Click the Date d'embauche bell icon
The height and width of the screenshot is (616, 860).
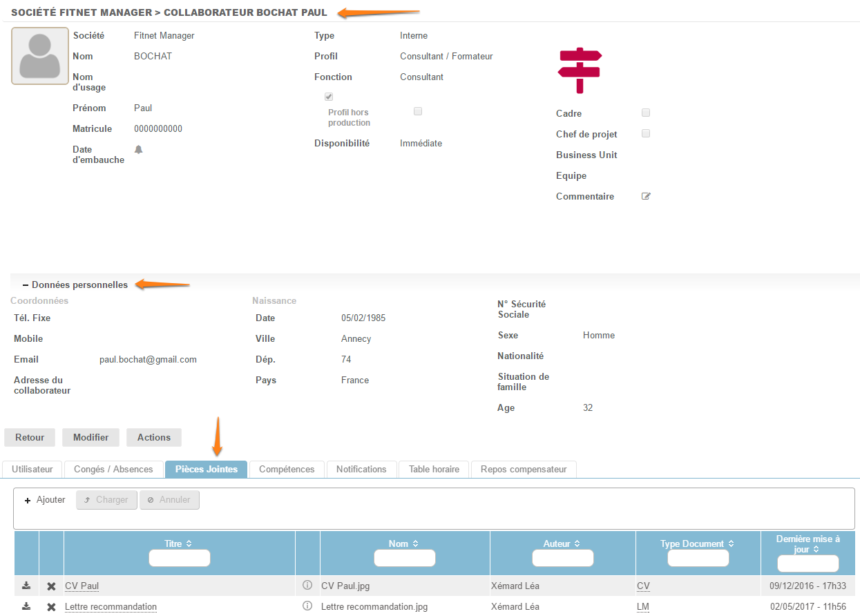138,149
